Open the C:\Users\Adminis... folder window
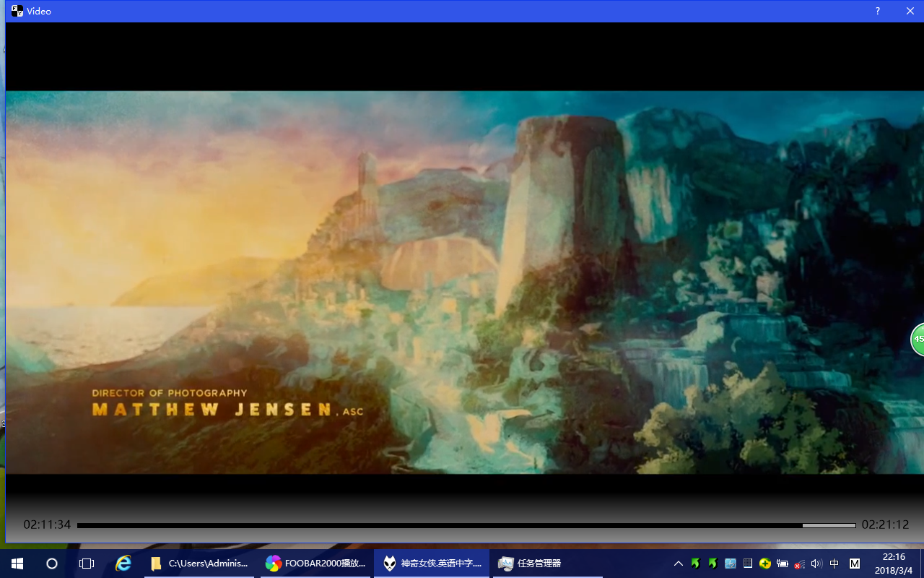 [199, 563]
